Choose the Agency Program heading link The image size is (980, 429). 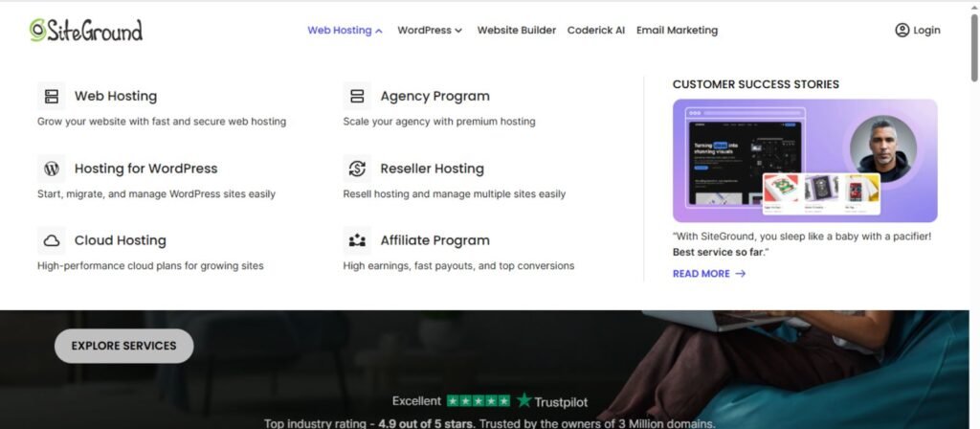(x=435, y=97)
